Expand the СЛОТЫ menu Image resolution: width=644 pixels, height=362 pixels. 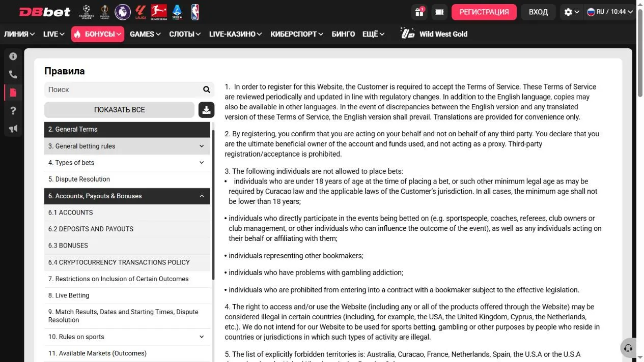pos(185,34)
